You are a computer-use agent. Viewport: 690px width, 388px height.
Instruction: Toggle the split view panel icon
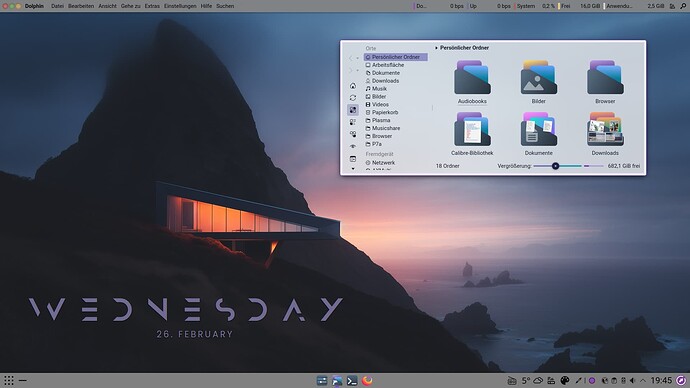click(x=353, y=159)
